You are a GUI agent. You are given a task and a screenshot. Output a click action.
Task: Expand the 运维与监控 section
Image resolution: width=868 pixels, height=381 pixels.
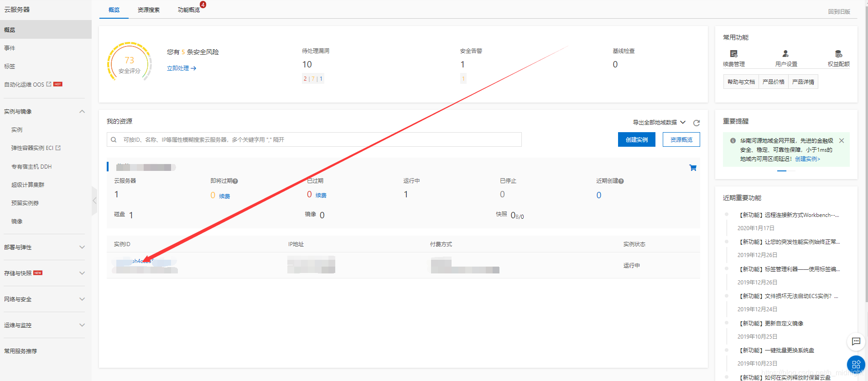pyautogui.click(x=82, y=325)
